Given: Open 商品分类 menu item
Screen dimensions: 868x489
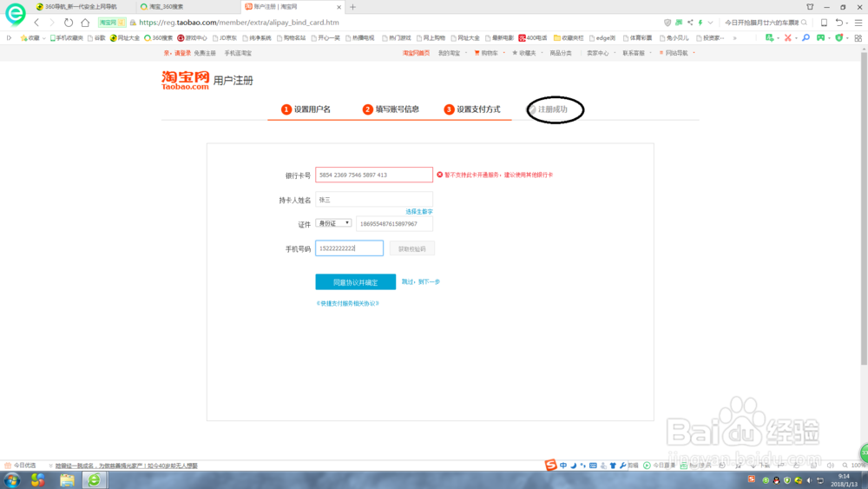Looking at the screenshot, I should pos(560,53).
